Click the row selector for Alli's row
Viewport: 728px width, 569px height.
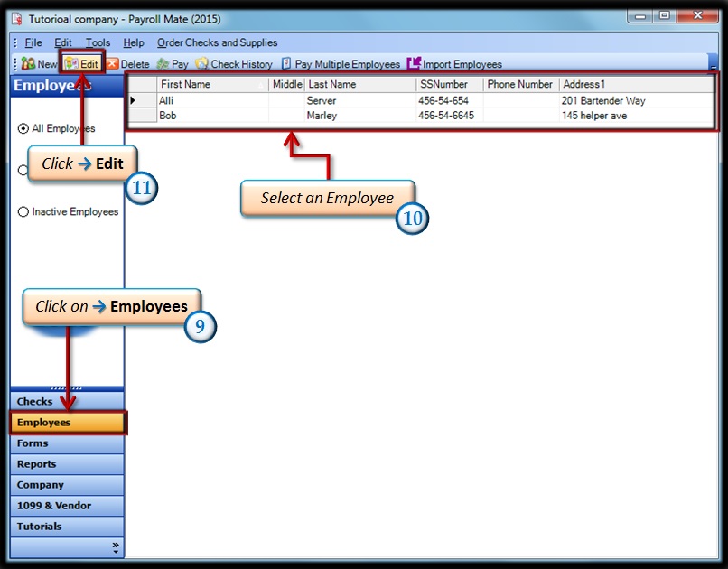[x=142, y=100]
